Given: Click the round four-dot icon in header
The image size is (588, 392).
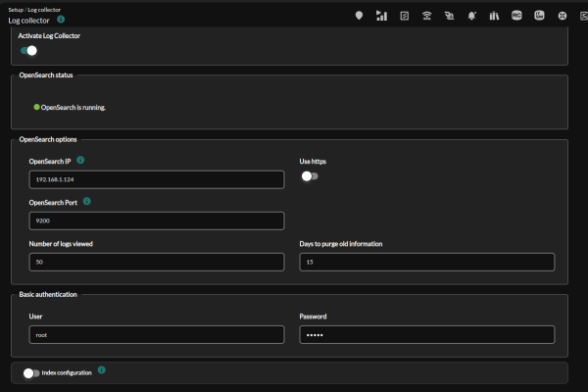Looking at the screenshot, I should 563,16.
